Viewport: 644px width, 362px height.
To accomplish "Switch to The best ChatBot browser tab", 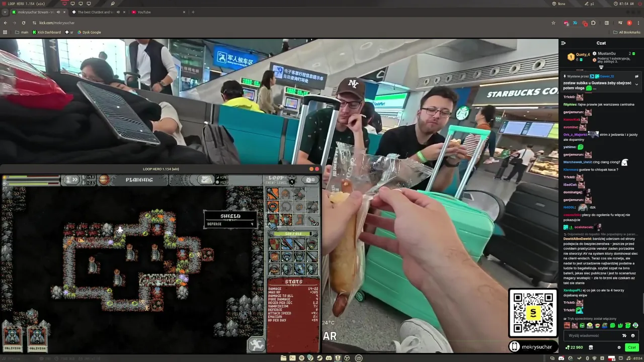I will (95, 12).
